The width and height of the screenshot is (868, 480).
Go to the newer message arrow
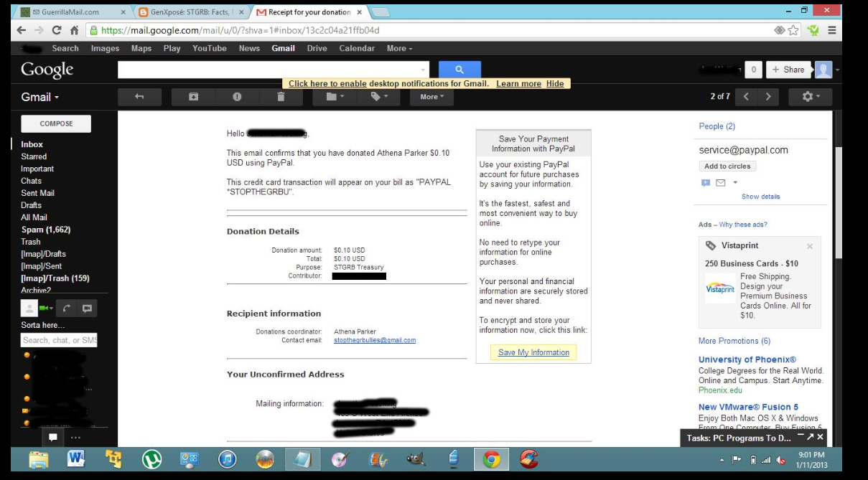(746, 97)
